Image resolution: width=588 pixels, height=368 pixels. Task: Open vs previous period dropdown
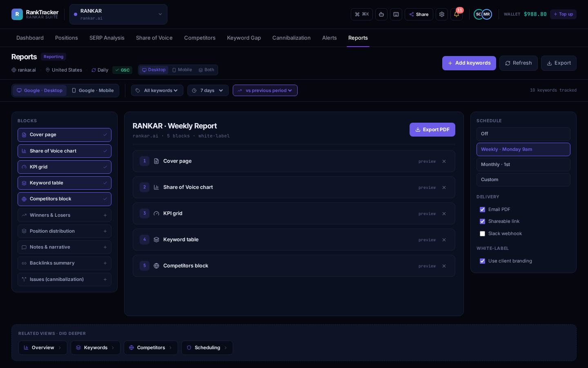click(x=265, y=90)
